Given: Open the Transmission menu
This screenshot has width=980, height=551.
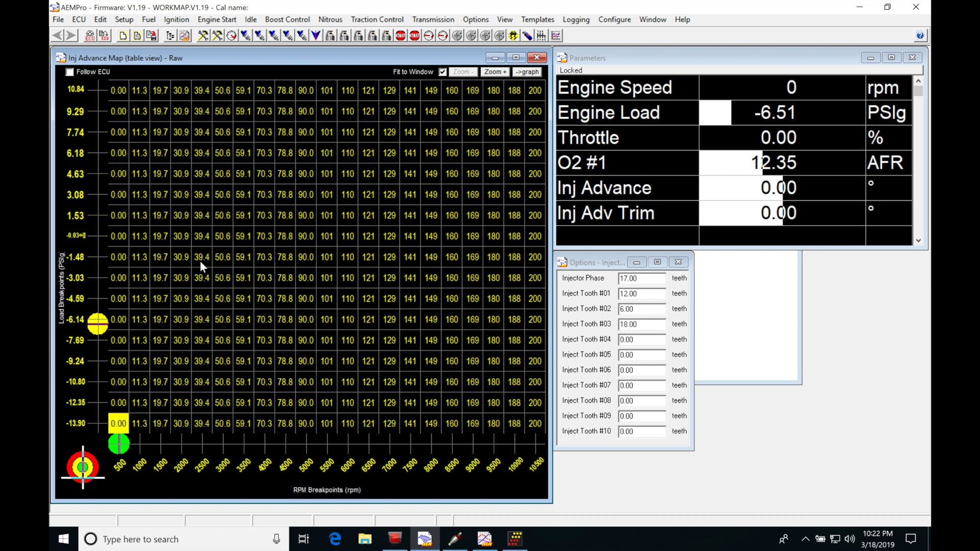Looking at the screenshot, I should pos(433,19).
